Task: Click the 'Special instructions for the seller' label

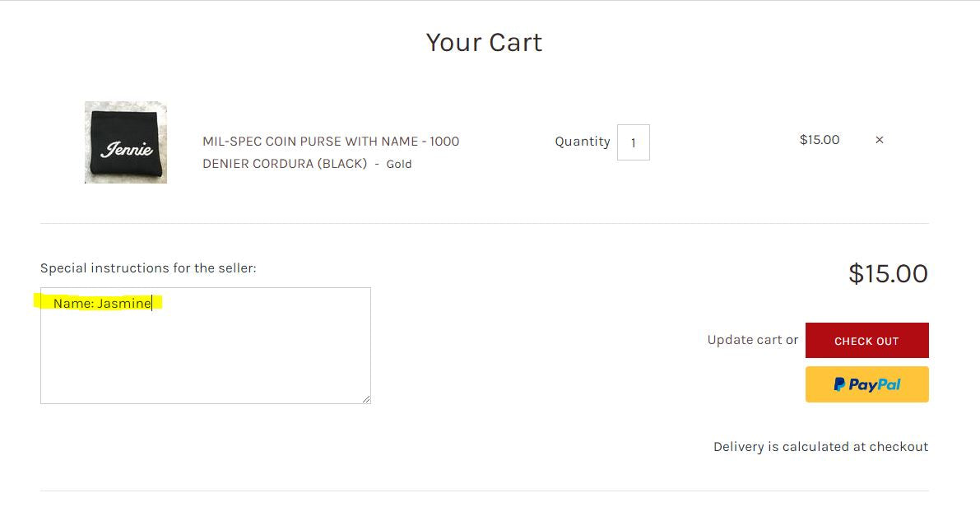Action: point(148,268)
